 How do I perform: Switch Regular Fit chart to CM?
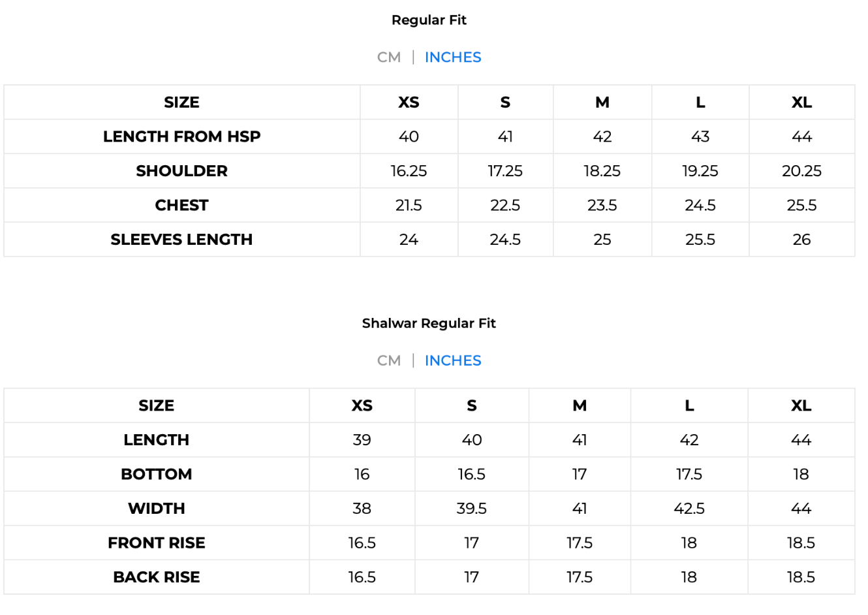[x=389, y=57]
